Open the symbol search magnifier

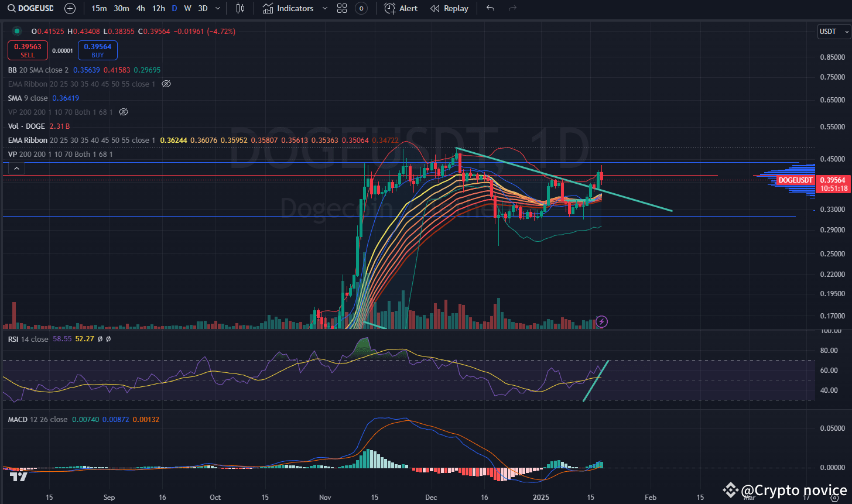pyautogui.click(x=12, y=8)
